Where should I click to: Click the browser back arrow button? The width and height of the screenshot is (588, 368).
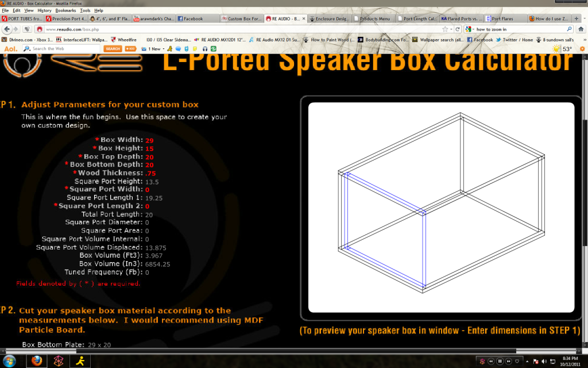point(6,29)
